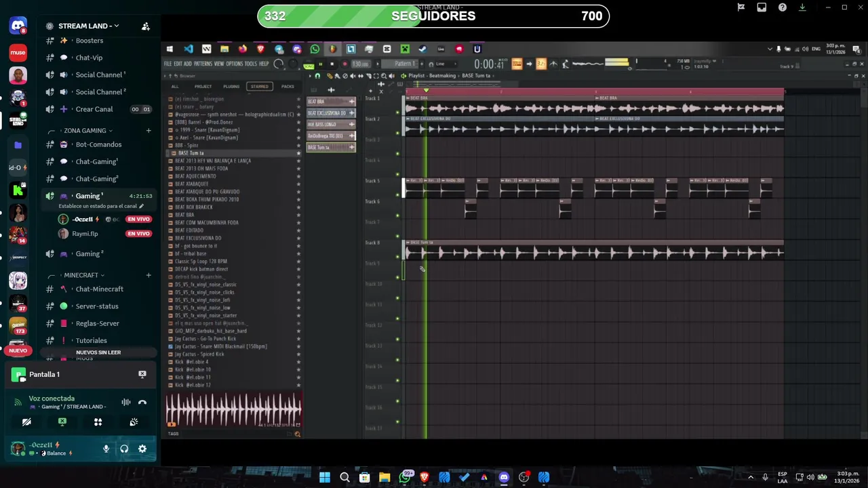This screenshot has width=868, height=488.
Task: Click the browser search magnifier icon
Action: point(297,434)
